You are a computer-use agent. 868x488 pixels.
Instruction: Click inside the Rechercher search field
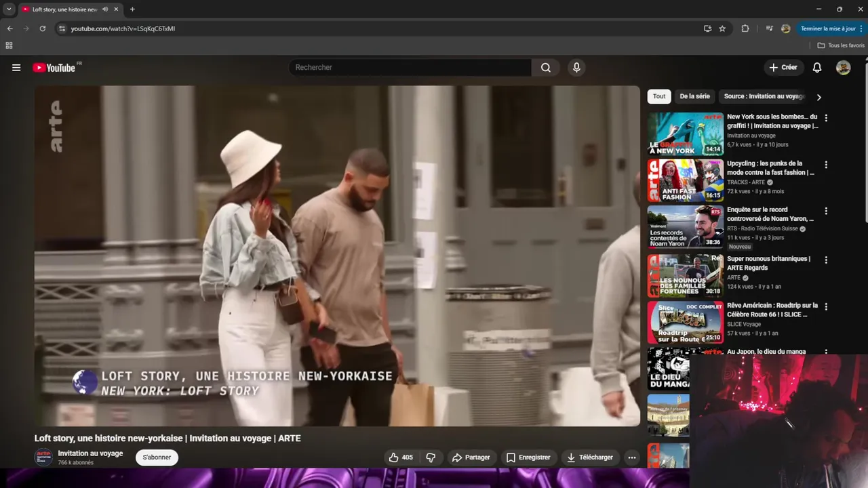[410, 68]
